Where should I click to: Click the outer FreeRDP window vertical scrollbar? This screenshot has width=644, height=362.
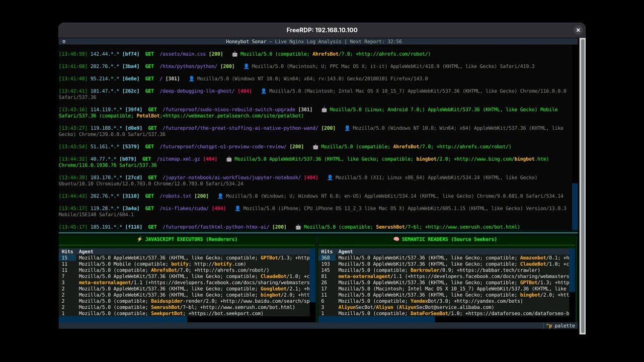[x=583, y=186]
